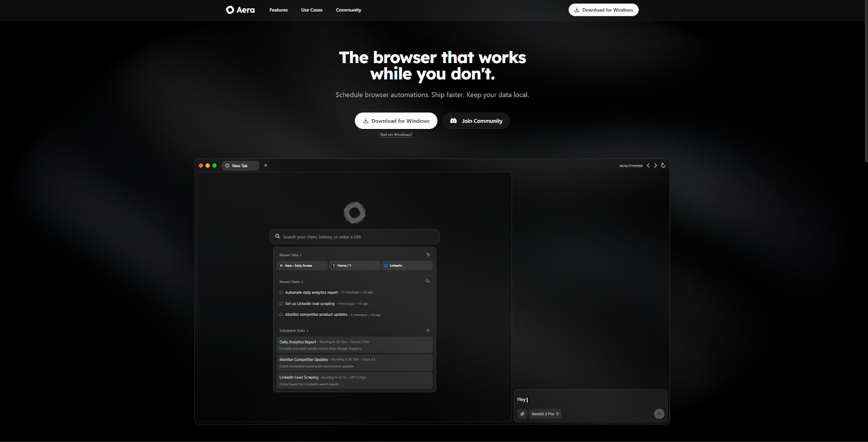
Task: Click the search chats or URL field
Action: (x=355, y=237)
